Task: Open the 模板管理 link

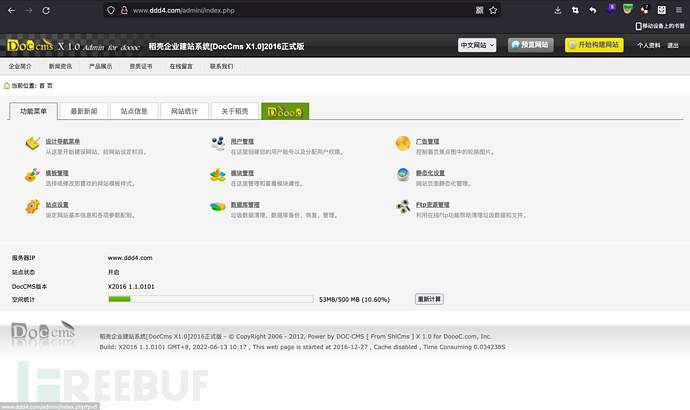Action: [57, 173]
